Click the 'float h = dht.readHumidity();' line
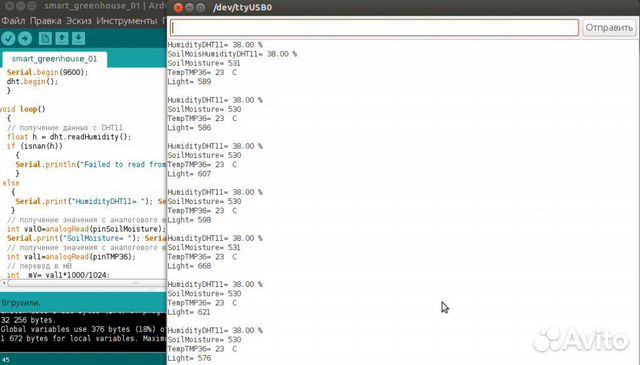The height and width of the screenshot is (365, 640). coord(69,137)
